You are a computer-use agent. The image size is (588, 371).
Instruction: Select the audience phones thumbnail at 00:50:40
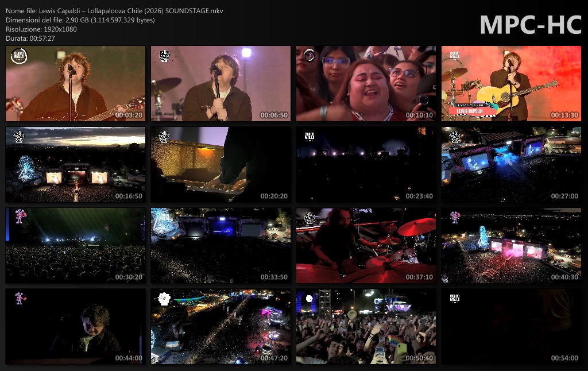pos(366,326)
